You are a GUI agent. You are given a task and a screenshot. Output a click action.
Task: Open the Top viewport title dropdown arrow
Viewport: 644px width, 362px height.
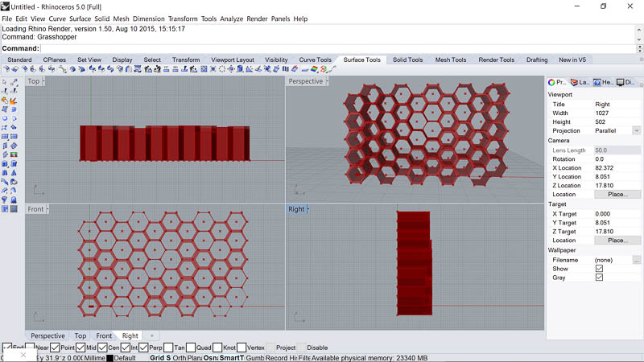(43, 81)
